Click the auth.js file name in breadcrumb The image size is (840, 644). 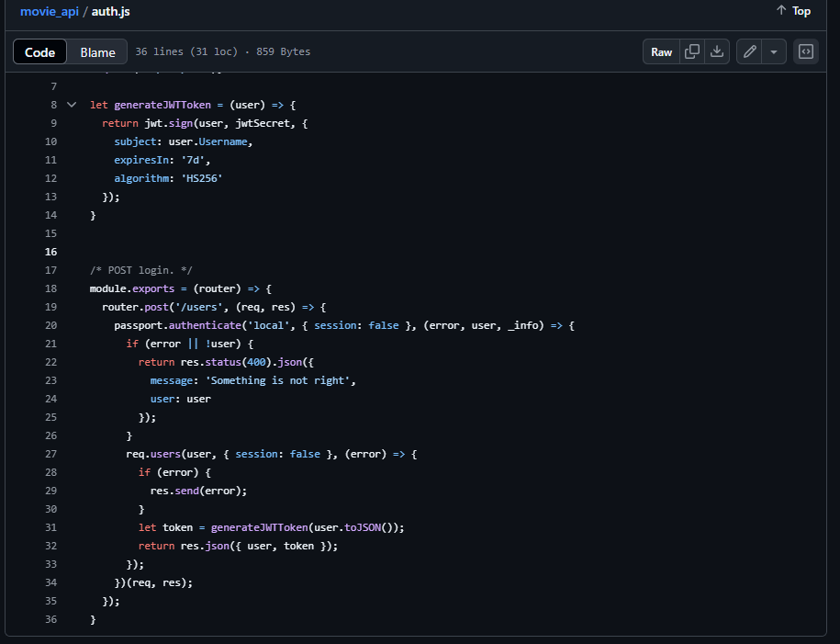click(111, 11)
